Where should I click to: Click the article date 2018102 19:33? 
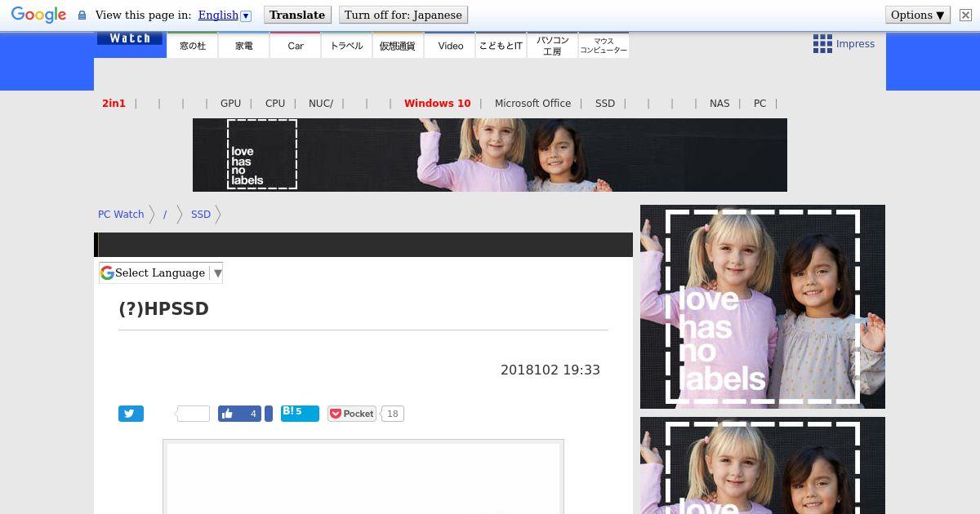550,370
